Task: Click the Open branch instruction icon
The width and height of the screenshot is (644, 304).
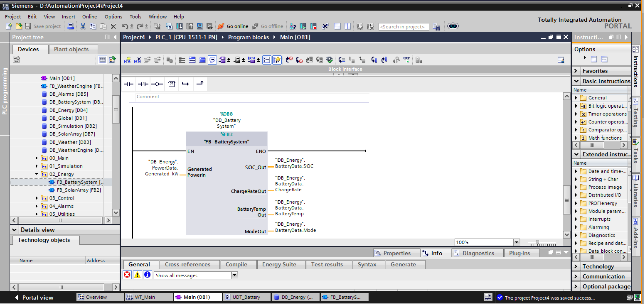Action: point(185,84)
